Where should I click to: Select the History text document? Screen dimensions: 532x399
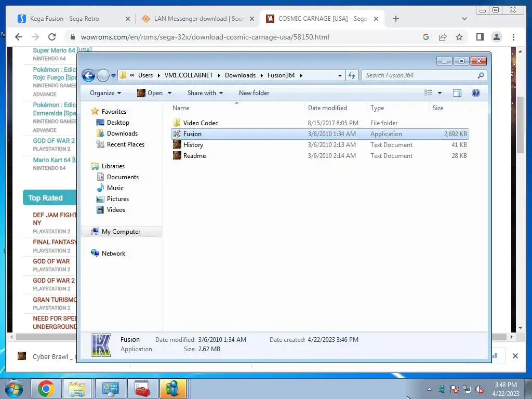320,145
